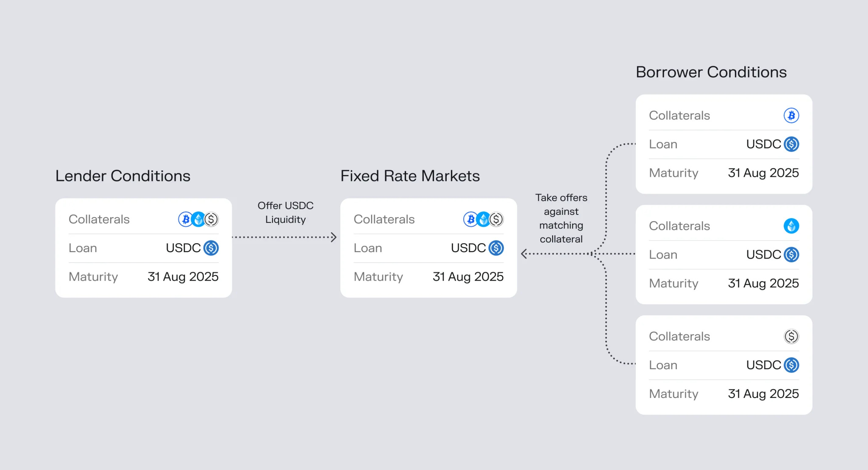The image size is (868, 470).
Task: Click the "Take offers against matching collateral" text
Action: click(x=561, y=218)
